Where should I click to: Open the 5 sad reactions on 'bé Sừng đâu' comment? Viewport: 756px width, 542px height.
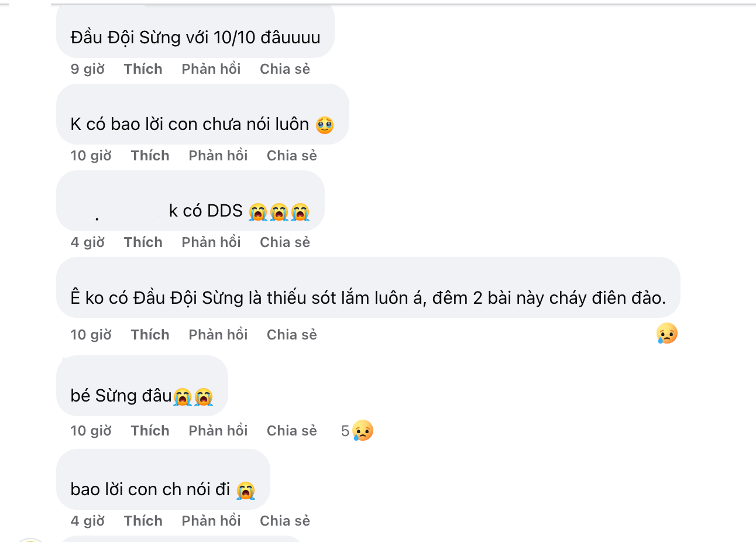click(x=357, y=431)
